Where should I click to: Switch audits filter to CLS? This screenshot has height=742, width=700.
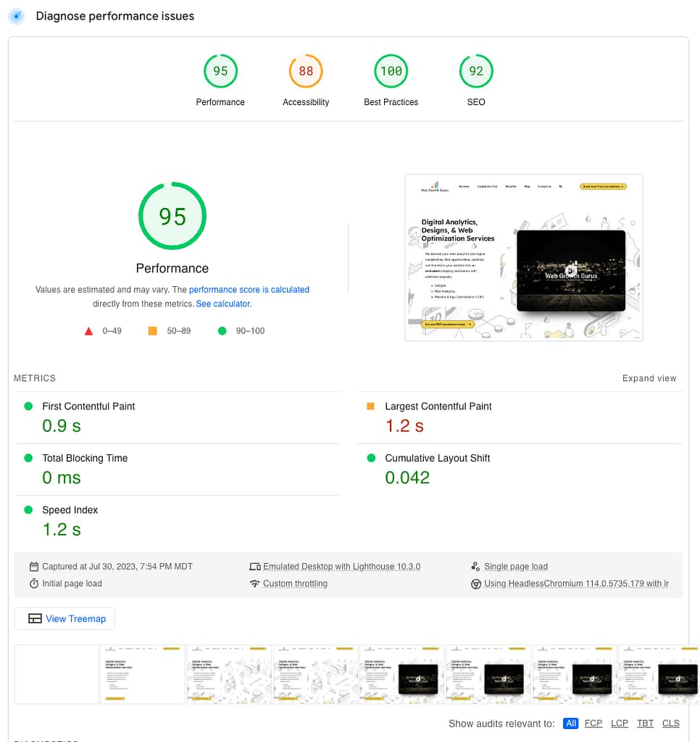[x=670, y=722]
